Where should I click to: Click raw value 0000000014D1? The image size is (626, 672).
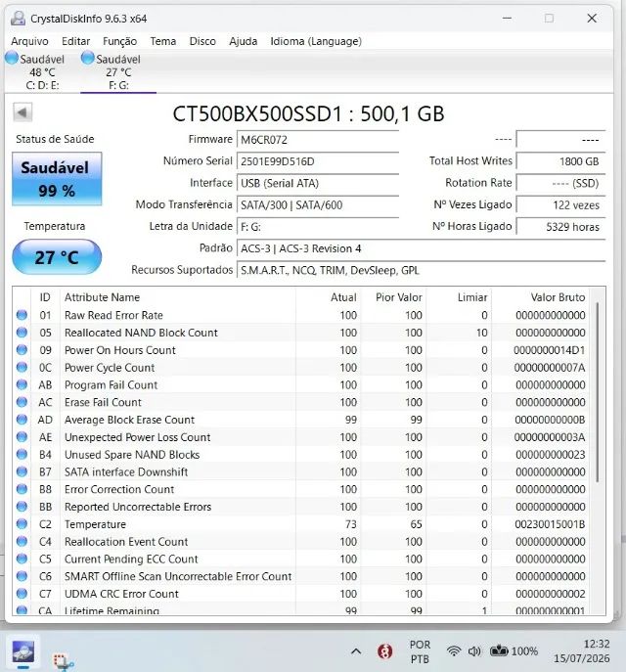click(550, 350)
